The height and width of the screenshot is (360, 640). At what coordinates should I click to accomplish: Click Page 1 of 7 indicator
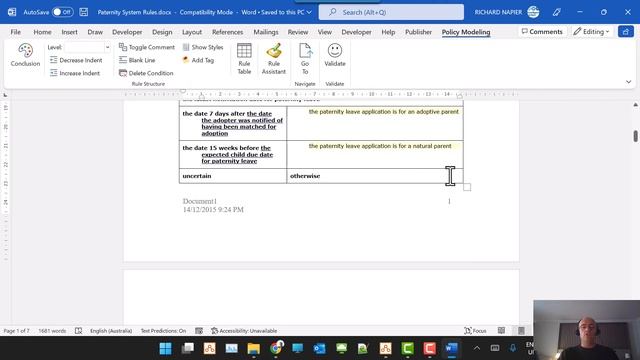[16, 331]
